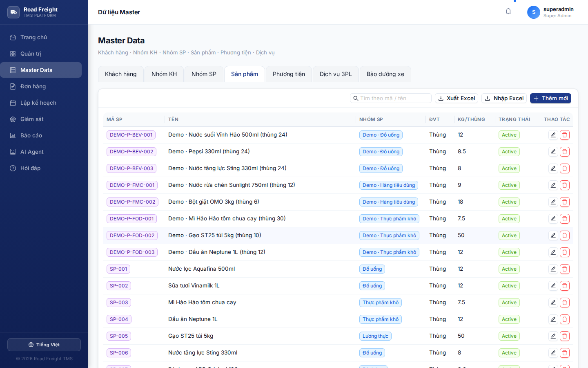Open Master Data in sidebar
Image resolution: width=588 pixels, height=368 pixels.
click(41, 70)
